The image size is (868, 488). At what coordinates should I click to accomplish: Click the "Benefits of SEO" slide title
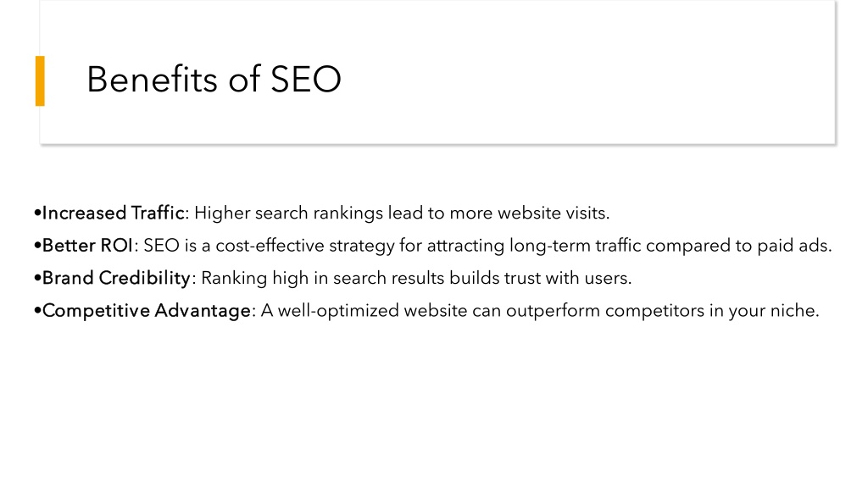coord(214,79)
